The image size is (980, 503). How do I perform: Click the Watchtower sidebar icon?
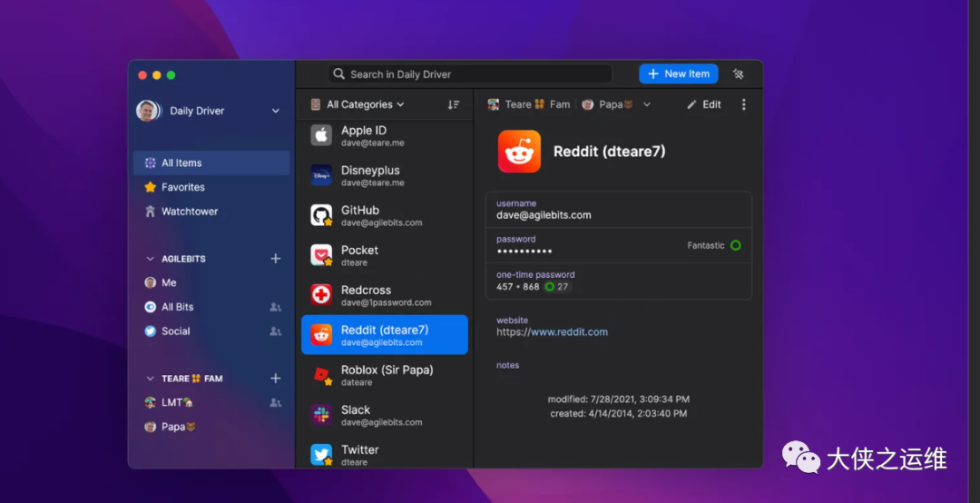(150, 212)
